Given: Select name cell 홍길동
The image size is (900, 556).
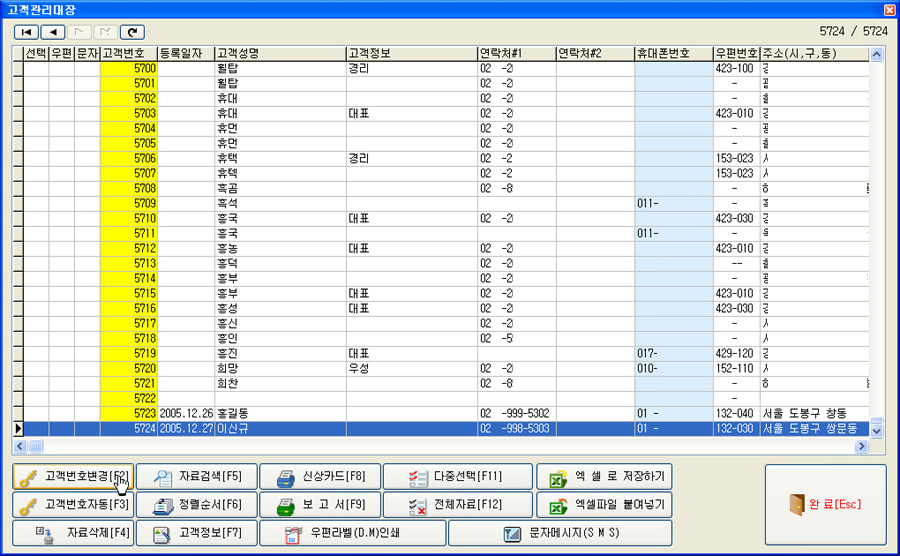Looking at the screenshot, I should pyautogui.click(x=281, y=414).
